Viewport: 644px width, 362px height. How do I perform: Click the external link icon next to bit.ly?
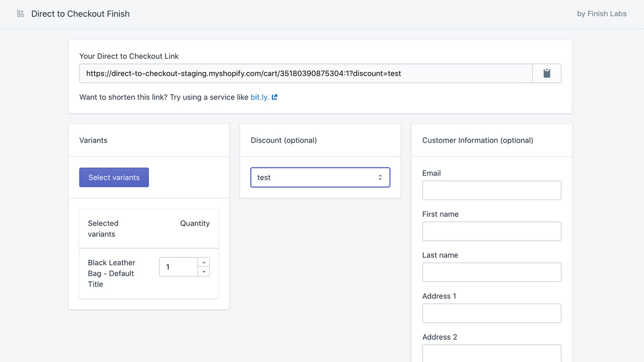pyautogui.click(x=274, y=97)
